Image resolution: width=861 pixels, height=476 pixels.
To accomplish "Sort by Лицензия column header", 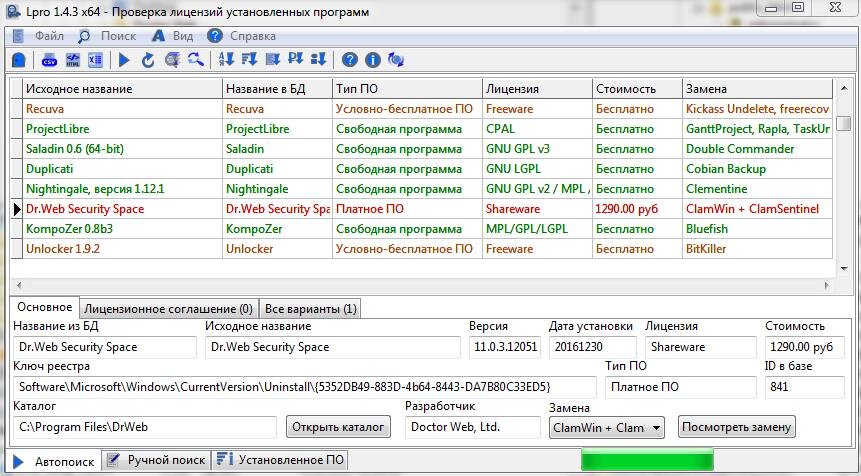I will 538,89.
